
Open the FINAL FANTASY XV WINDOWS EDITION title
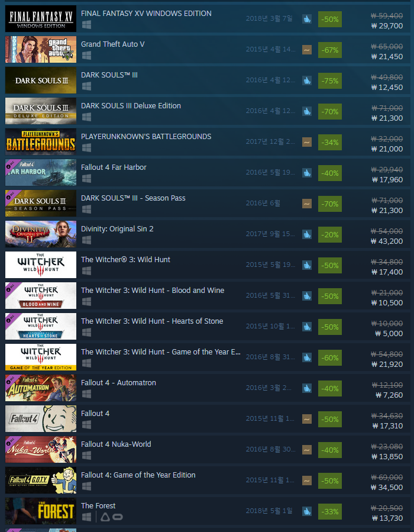(x=146, y=14)
